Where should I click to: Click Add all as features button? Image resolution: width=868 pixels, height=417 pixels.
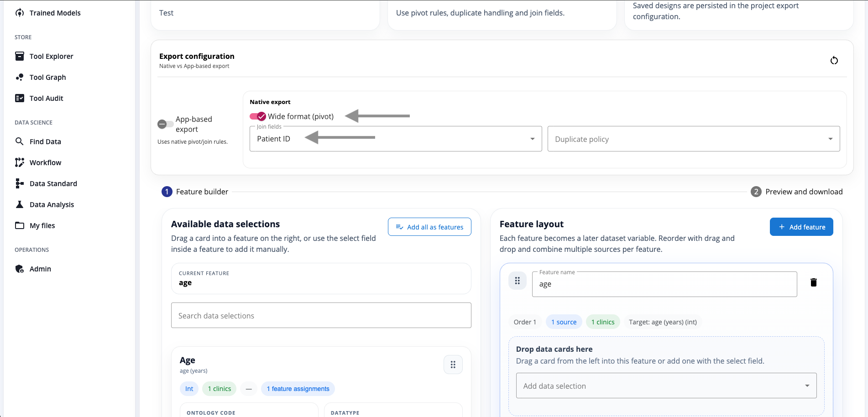[x=429, y=227]
